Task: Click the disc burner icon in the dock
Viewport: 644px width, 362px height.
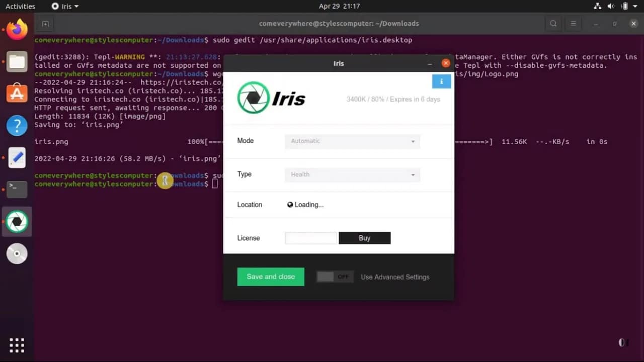Action: pyautogui.click(x=17, y=253)
